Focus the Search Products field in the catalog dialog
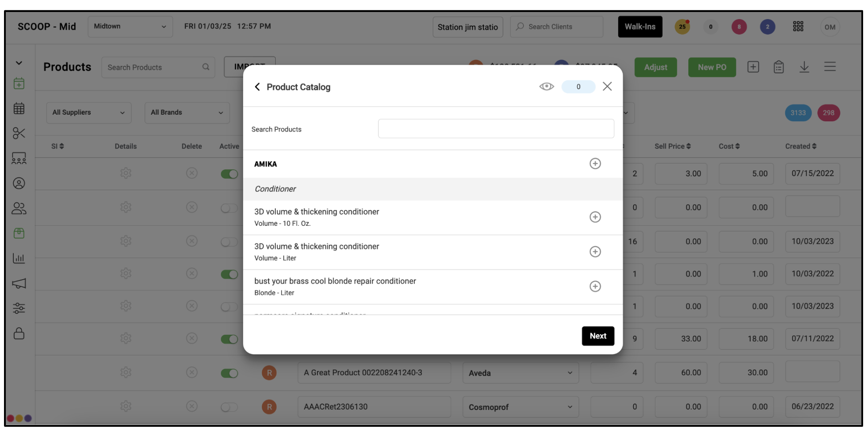This screenshot has height=433, width=868. (x=496, y=129)
